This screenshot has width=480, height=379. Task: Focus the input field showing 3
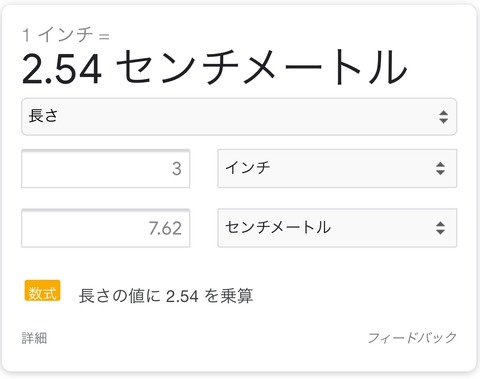tap(106, 168)
